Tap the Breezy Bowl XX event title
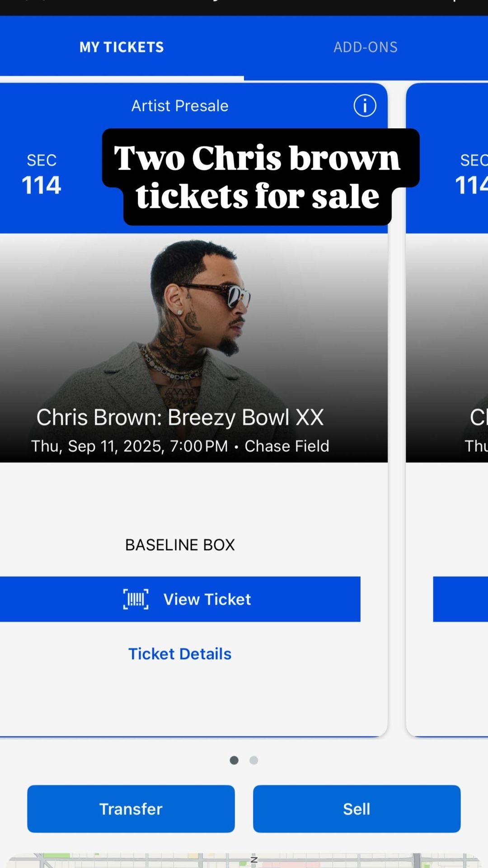The image size is (488, 868). [180, 417]
